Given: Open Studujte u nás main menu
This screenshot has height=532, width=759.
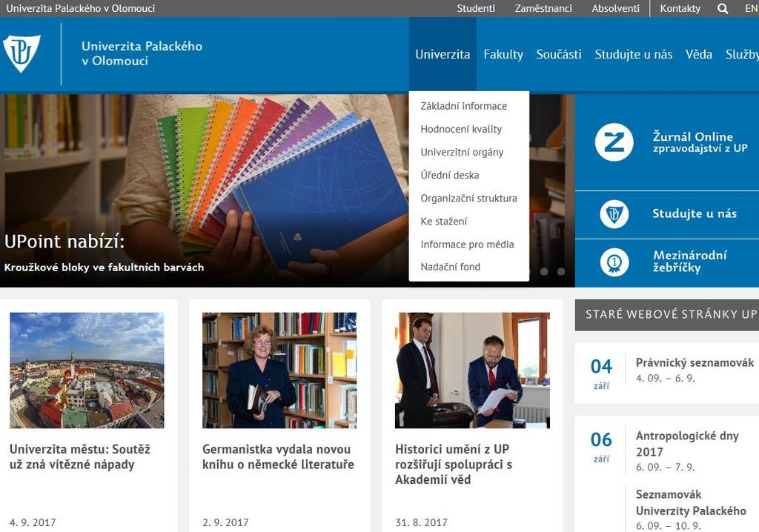Looking at the screenshot, I should [633, 54].
